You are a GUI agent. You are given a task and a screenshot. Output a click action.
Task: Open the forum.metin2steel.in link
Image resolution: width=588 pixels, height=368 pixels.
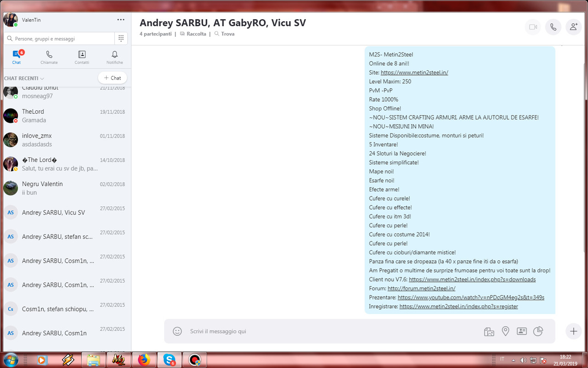421,288
